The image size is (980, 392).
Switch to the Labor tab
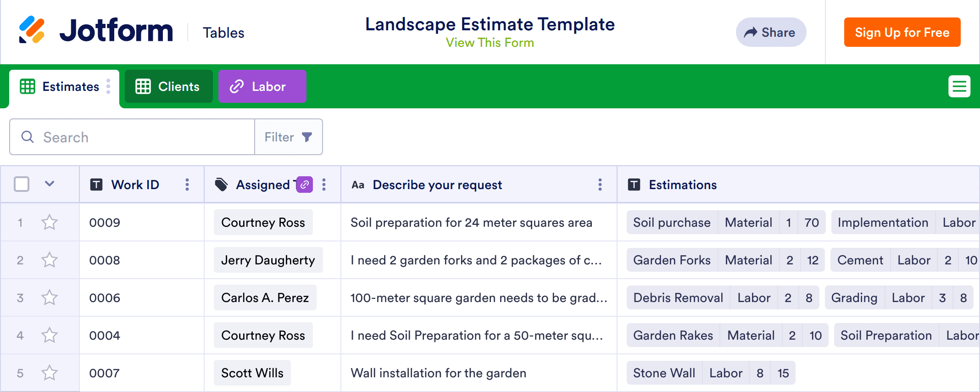262,86
